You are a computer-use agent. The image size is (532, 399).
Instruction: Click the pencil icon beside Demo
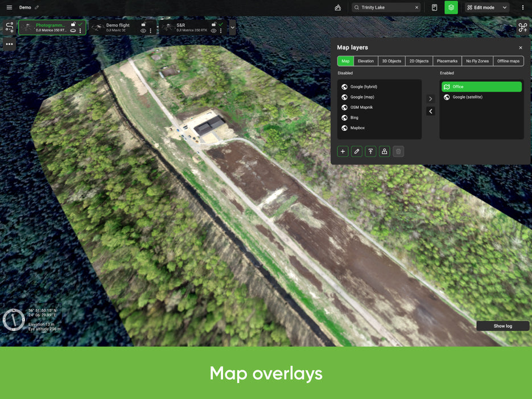pyautogui.click(x=37, y=7)
